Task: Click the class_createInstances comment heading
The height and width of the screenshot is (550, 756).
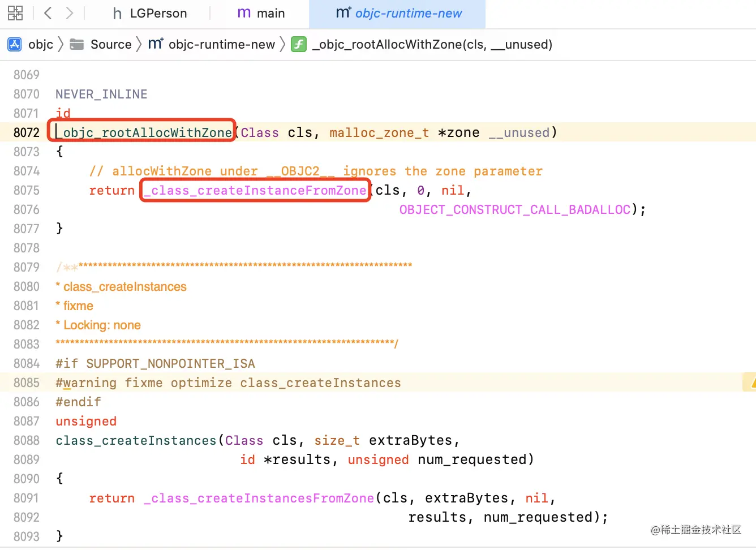Action: (125, 286)
